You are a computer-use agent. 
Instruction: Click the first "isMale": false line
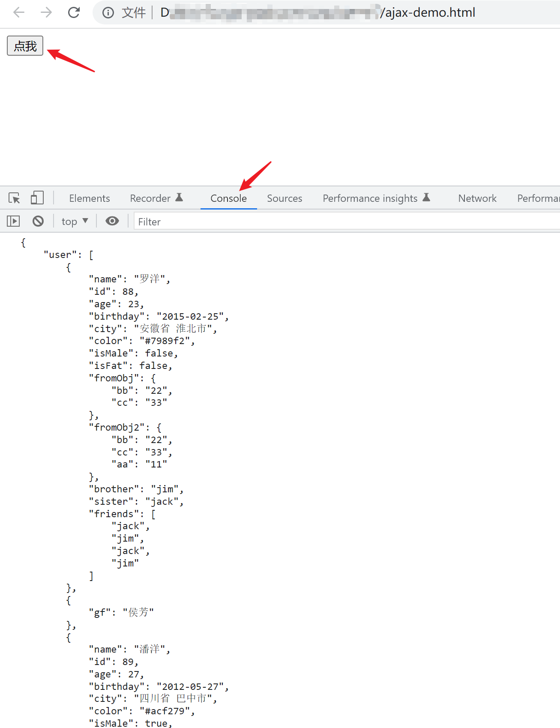coord(133,354)
